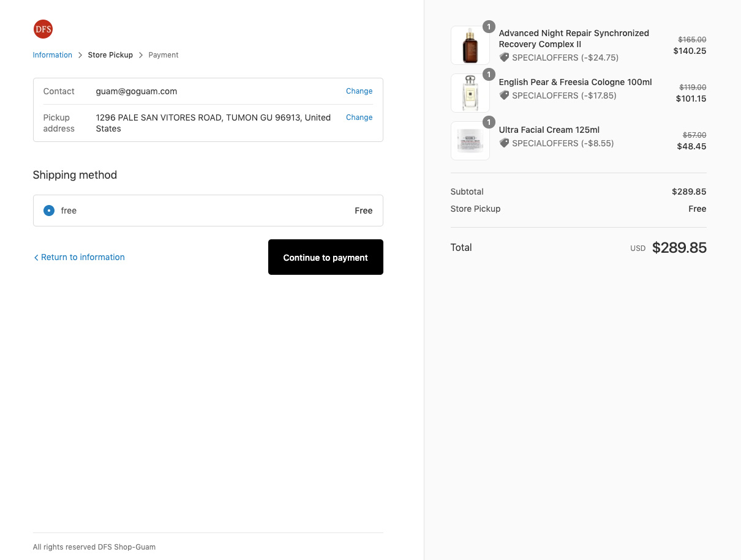
Task: Click the $140.25 discounted price
Action: (690, 51)
